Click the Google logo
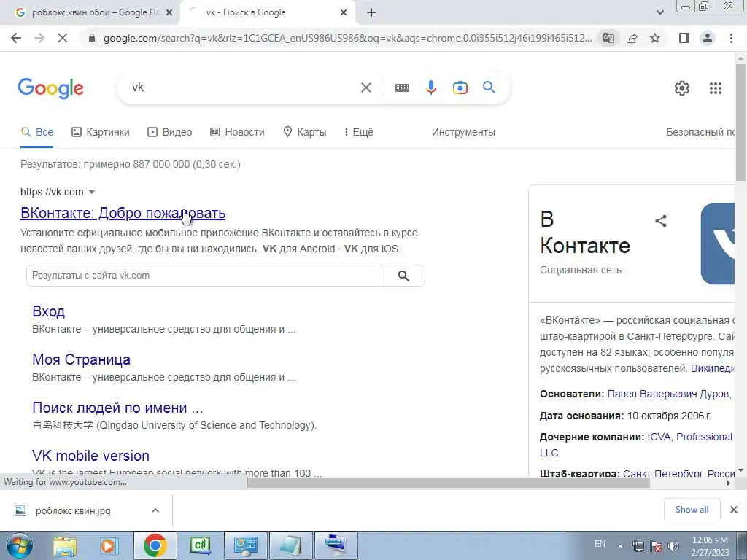This screenshot has width=747, height=560. click(x=50, y=88)
